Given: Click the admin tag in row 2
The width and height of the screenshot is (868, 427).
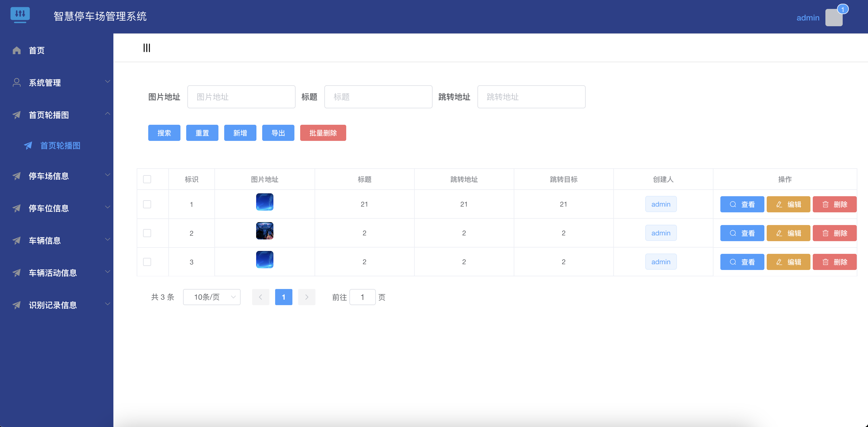Looking at the screenshot, I should pyautogui.click(x=661, y=233).
